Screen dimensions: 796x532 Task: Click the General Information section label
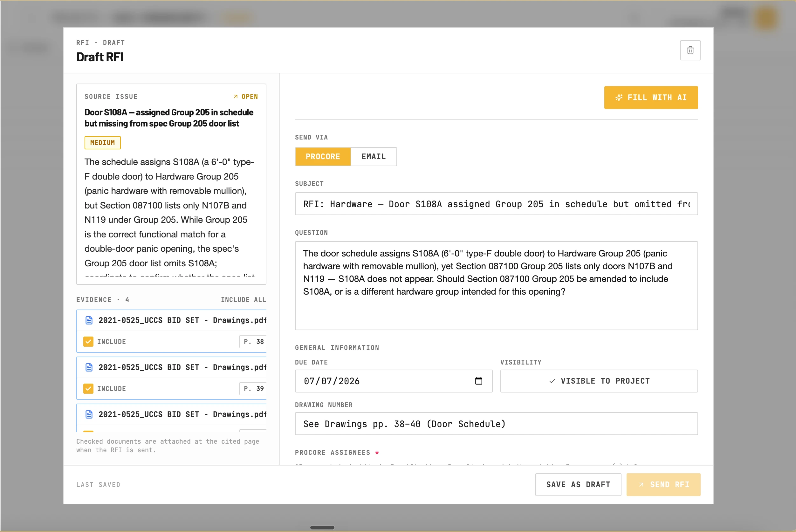pyautogui.click(x=337, y=347)
